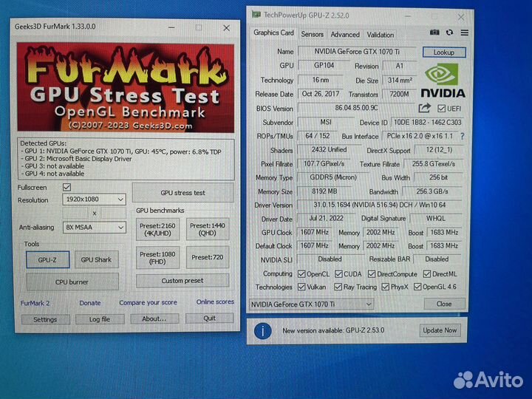Click the Memory Type GDDR5 (Micron) value
The width and height of the screenshot is (532, 399).
[x=333, y=177]
